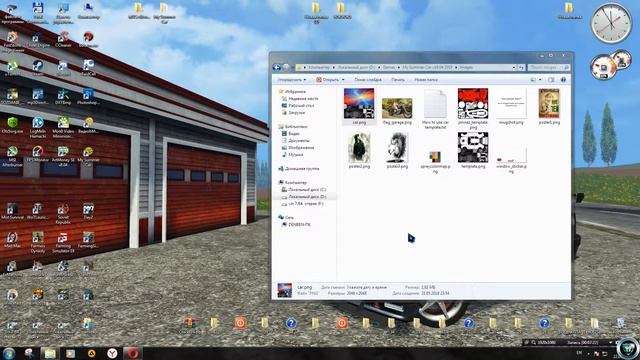This screenshot has width=640, height=360.
Task: Click the Открыть (Open) toolbar button
Action: pyautogui.click(x=328, y=80)
